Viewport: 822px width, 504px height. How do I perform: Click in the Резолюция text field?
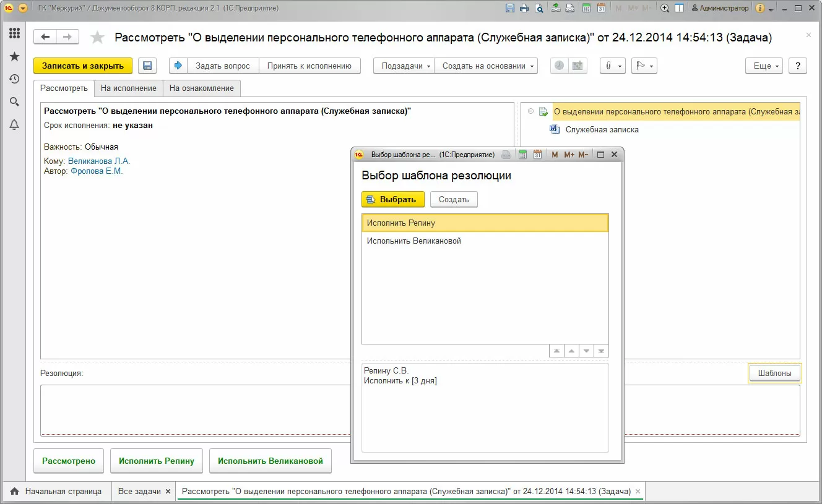[x=196, y=410]
